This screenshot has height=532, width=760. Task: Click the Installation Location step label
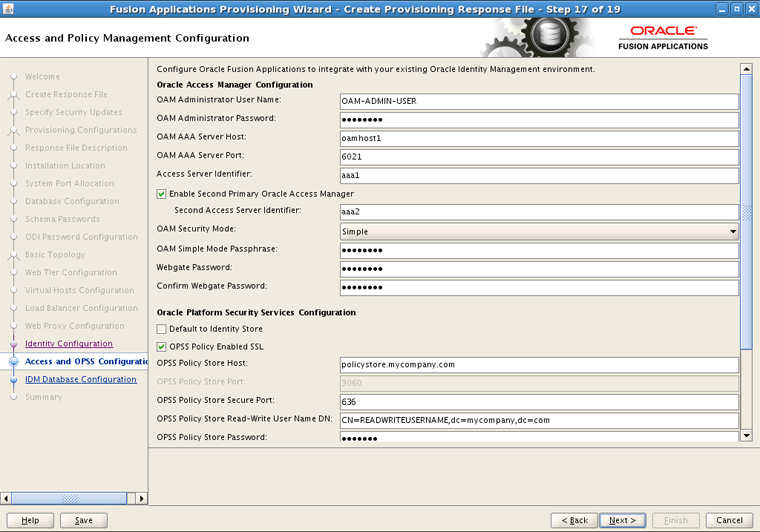[x=65, y=166]
